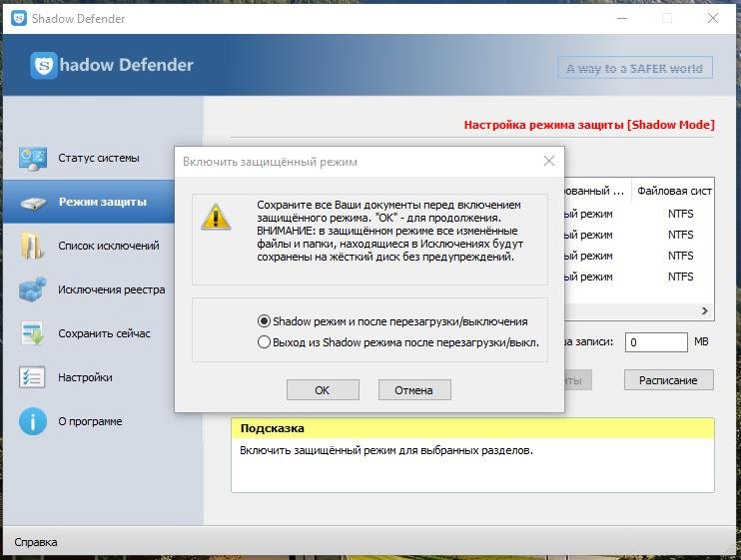Click the Shadow Defender shield logo in header

pyautogui.click(x=44, y=65)
